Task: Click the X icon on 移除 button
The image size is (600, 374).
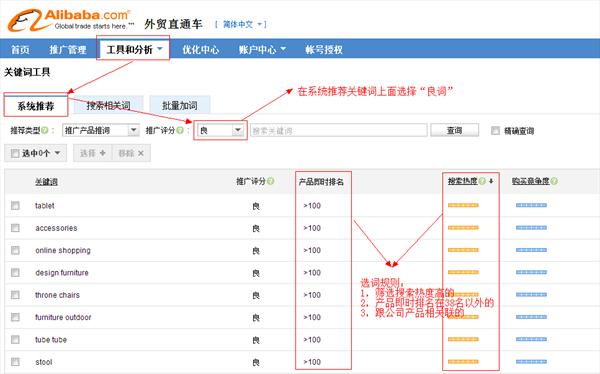Action: [x=141, y=153]
